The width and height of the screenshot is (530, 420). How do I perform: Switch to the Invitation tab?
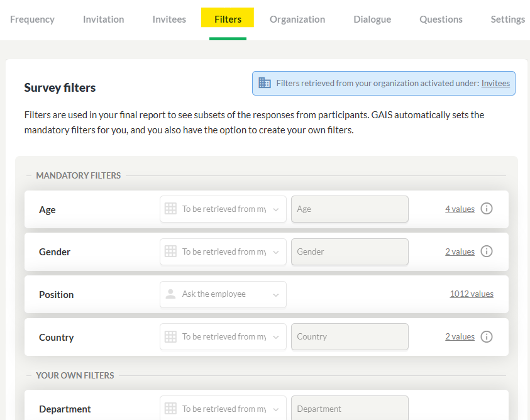(x=104, y=19)
